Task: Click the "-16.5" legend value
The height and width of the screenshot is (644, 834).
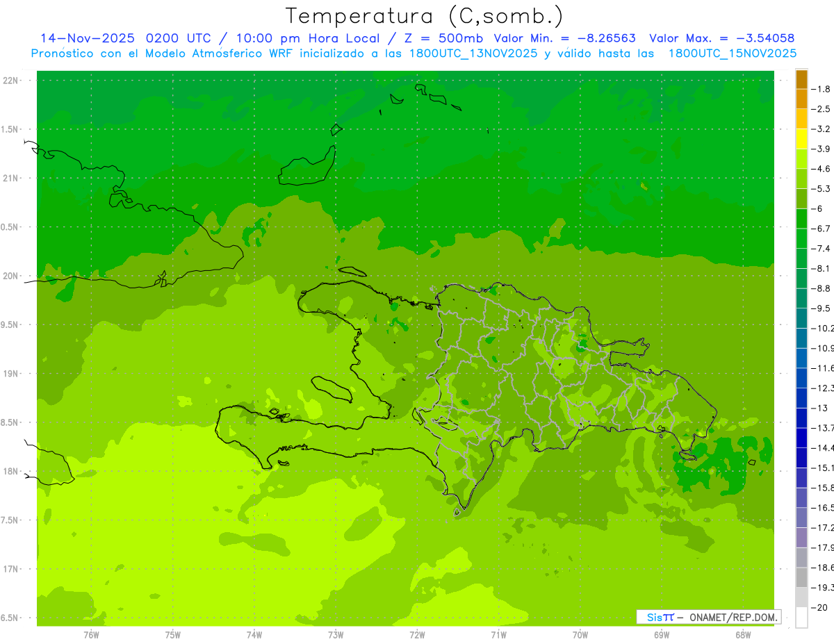Action: click(x=822, y=508)
